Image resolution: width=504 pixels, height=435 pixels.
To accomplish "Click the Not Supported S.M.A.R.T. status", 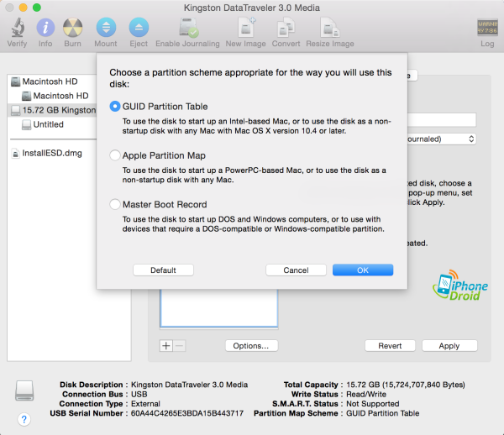I will 372,404.
